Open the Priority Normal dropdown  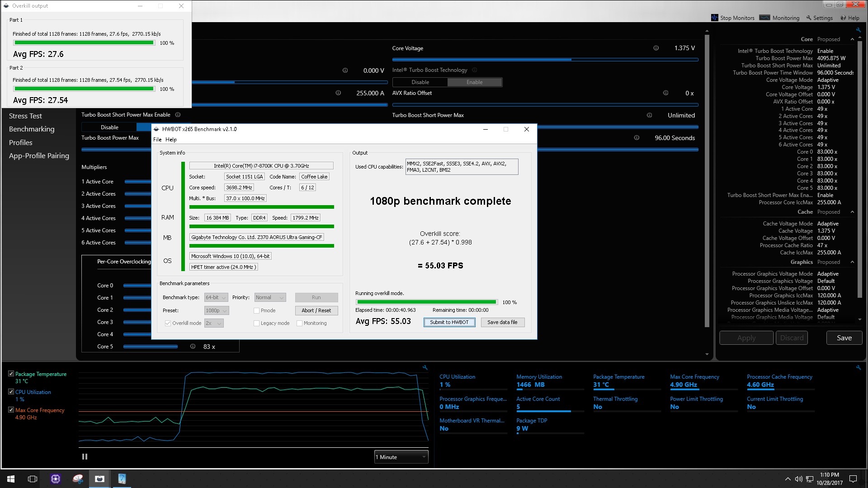click(x=270, y=297)
